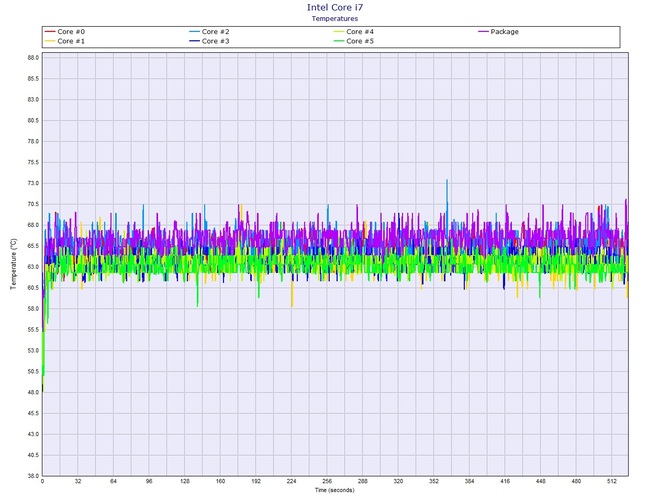Click the purple Package color line
This screenshot has width=670, height=502.
pyautogui.click(x=483, y=32)
